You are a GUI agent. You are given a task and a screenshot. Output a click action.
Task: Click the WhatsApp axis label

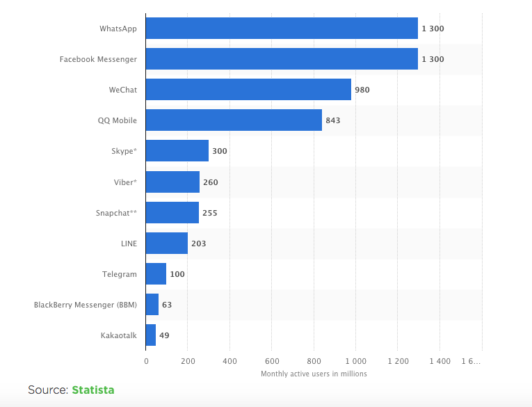click(118, 29)
